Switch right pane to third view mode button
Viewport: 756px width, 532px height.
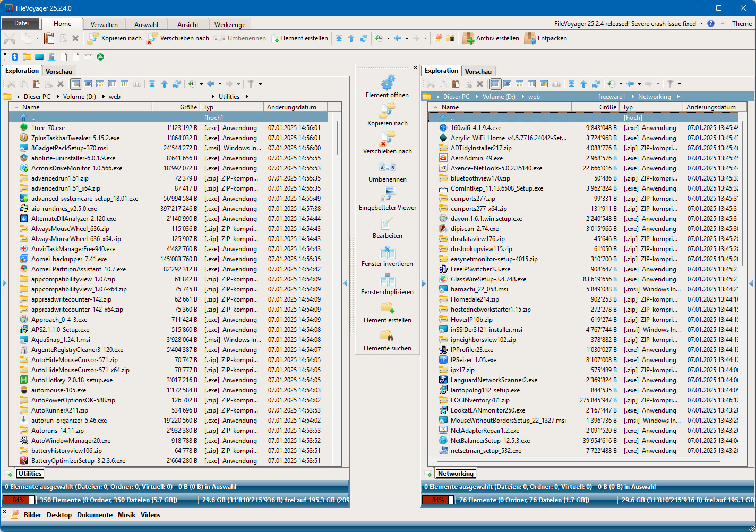519,84
